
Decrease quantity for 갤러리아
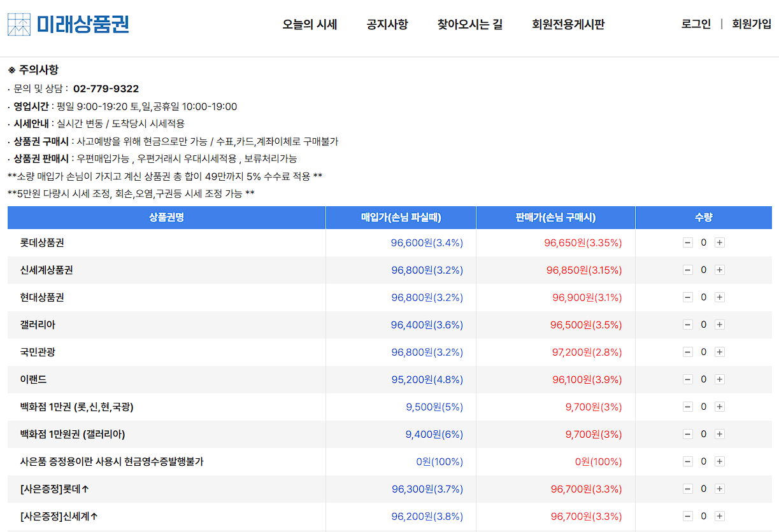[687, 325]
